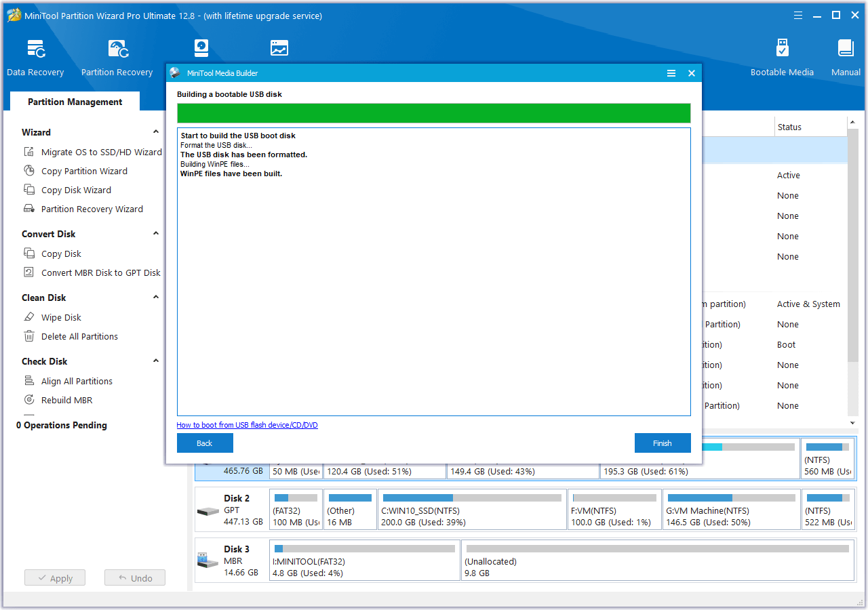Viewport: 868px width, 610px height.
Task: Click Copy Disk Wizard icon
Action: click(x=29, y=190)
